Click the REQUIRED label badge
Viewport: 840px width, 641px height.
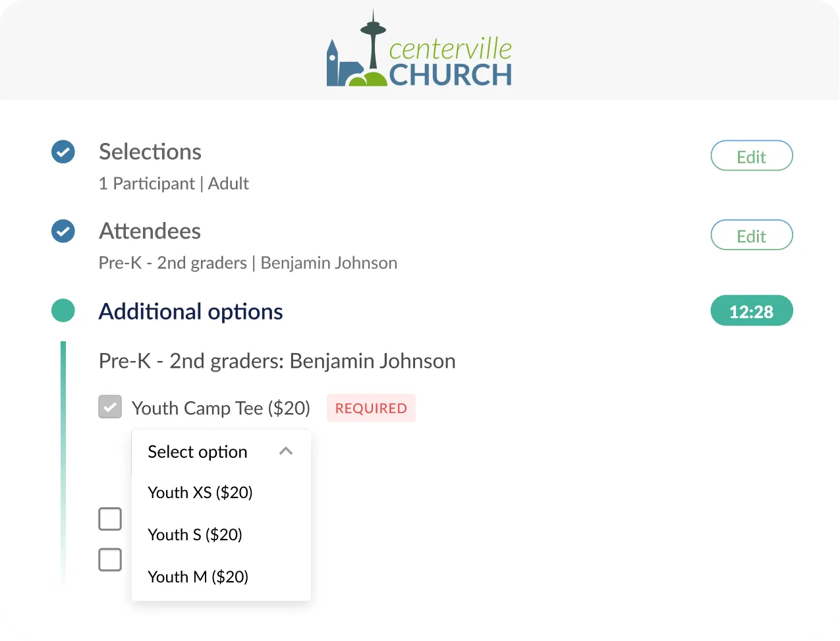(x=371, y=408)
